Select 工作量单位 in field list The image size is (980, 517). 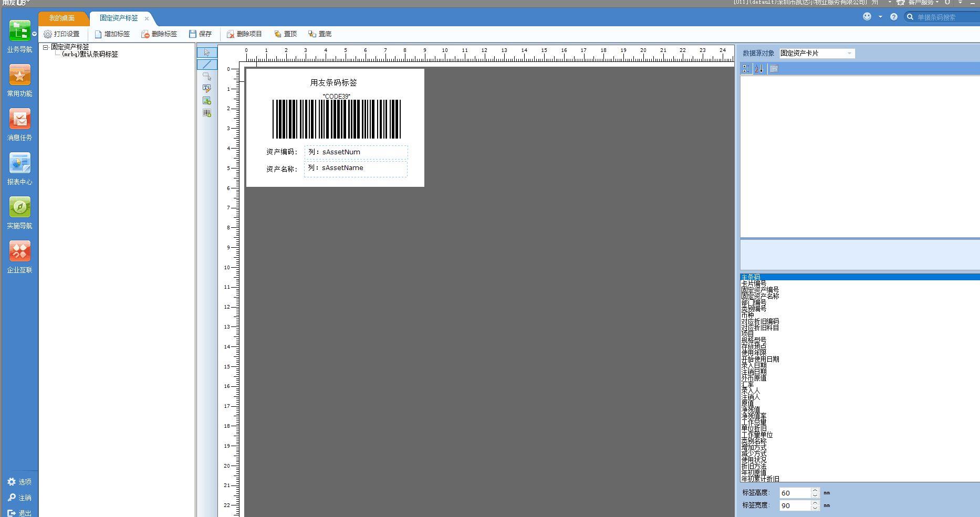point(860,435)
